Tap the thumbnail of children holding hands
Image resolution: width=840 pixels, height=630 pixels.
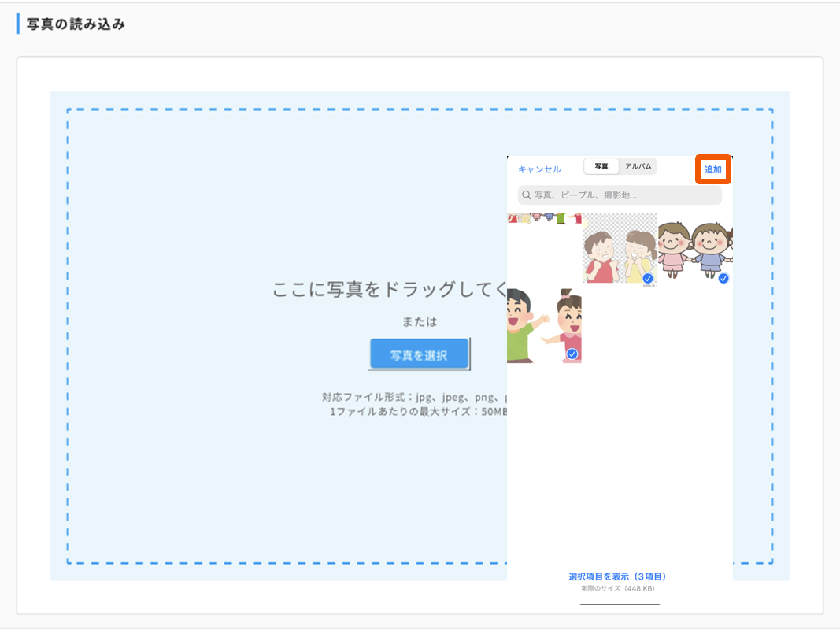click(694, 246)
